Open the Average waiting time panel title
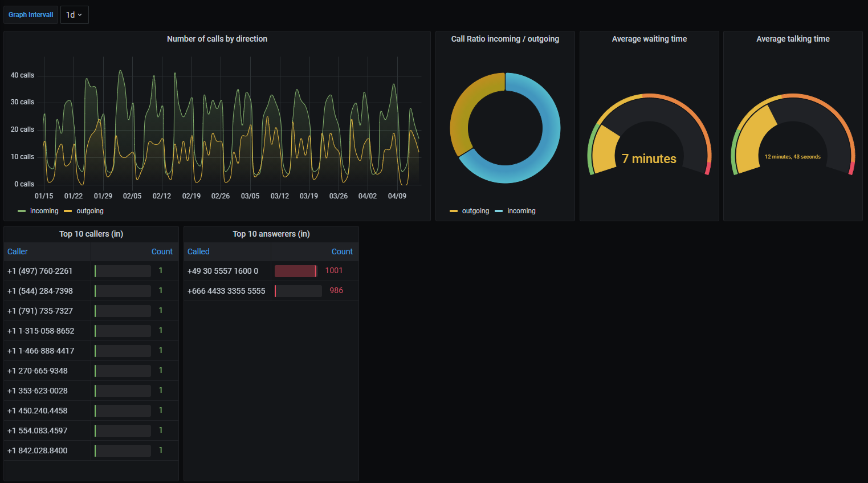This screenshot has width=868, height=483. [x=649, y=39]
